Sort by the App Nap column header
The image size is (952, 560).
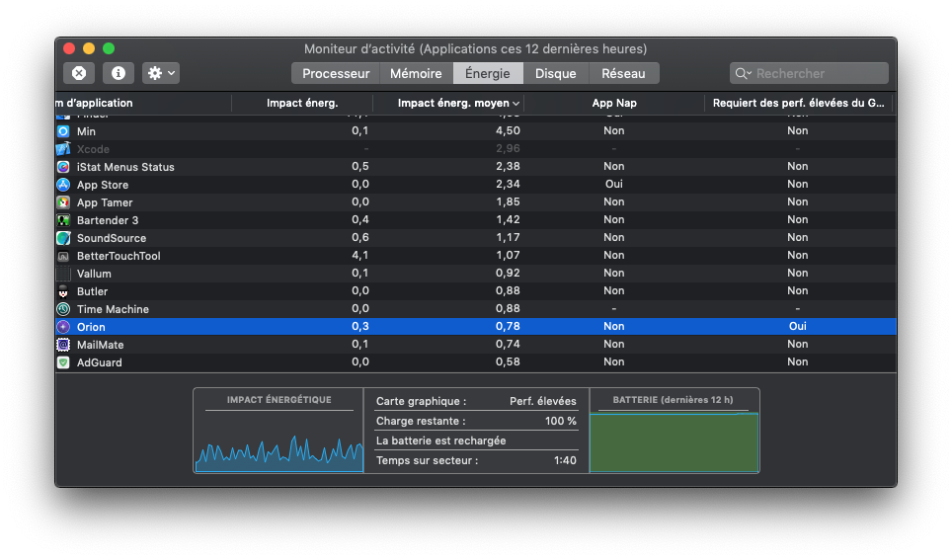point(613,103)
